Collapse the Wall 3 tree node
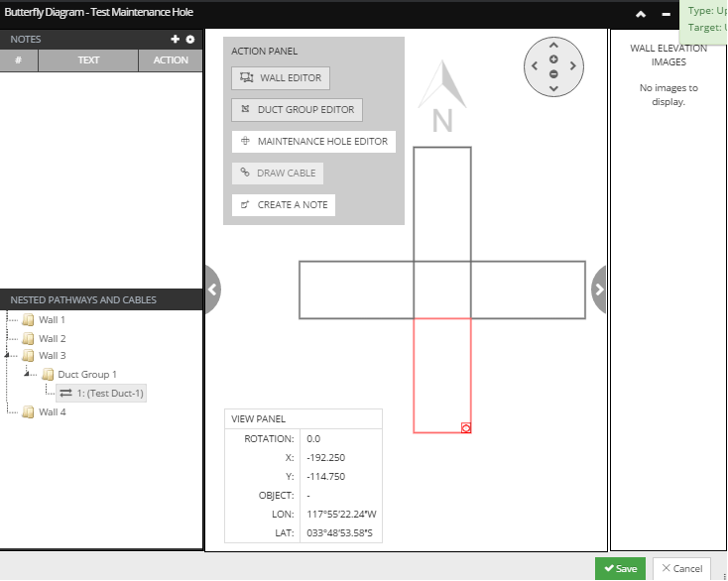The image size is (728, 581). pos(7,355)
